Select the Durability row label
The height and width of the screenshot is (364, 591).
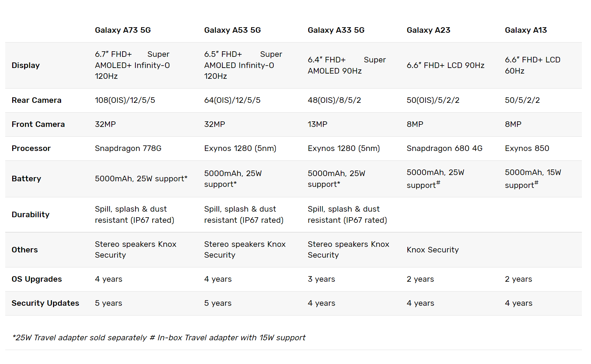[30, 215]
